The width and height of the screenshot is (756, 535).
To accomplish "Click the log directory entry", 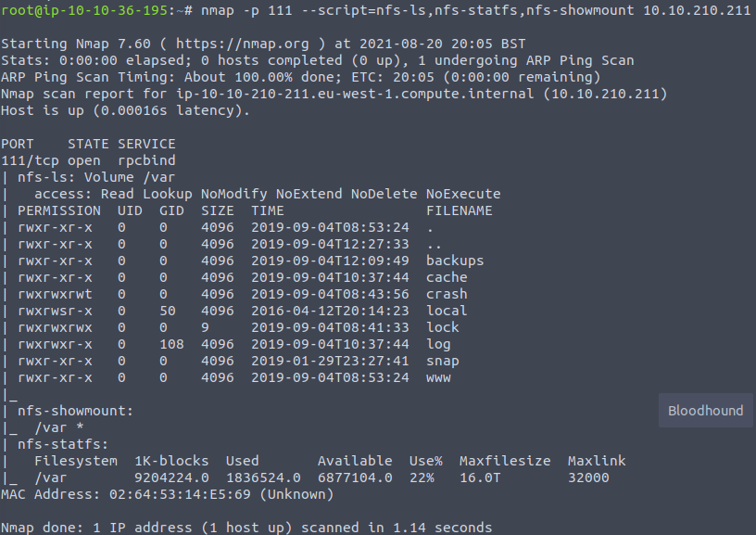I will (x=438, y=344).
